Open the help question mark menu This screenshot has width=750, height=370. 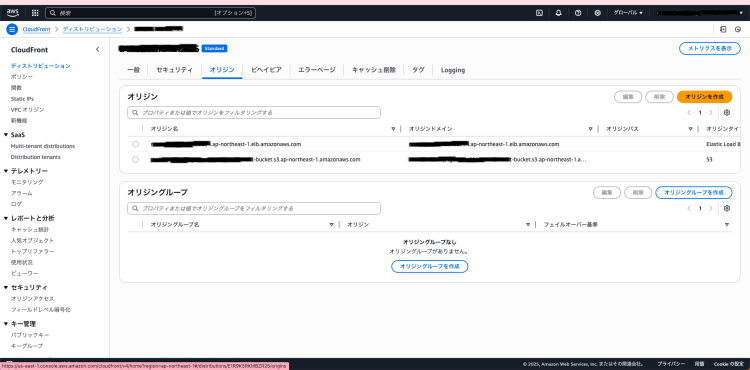click(x=578, y=13)
